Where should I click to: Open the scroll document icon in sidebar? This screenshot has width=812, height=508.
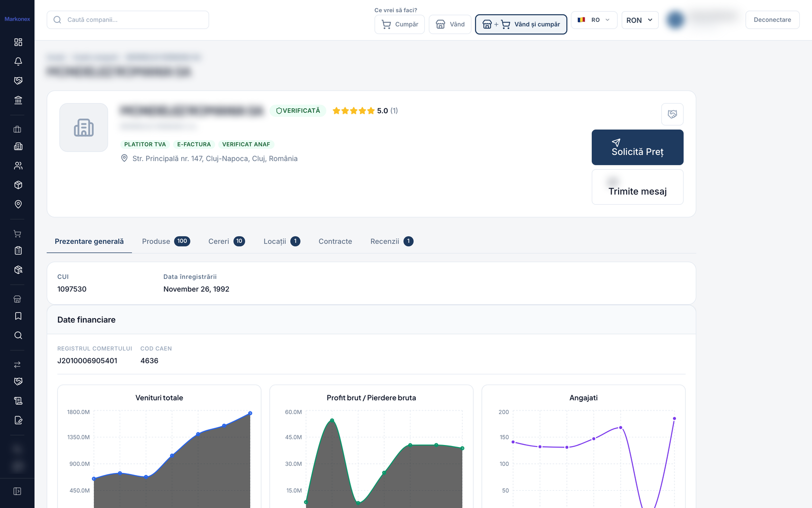pos(18,401)
